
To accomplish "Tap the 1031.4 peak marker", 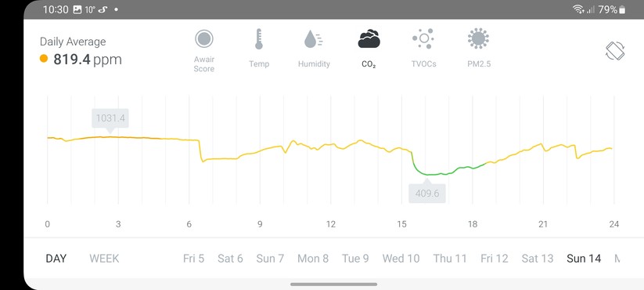I will 110,119.
